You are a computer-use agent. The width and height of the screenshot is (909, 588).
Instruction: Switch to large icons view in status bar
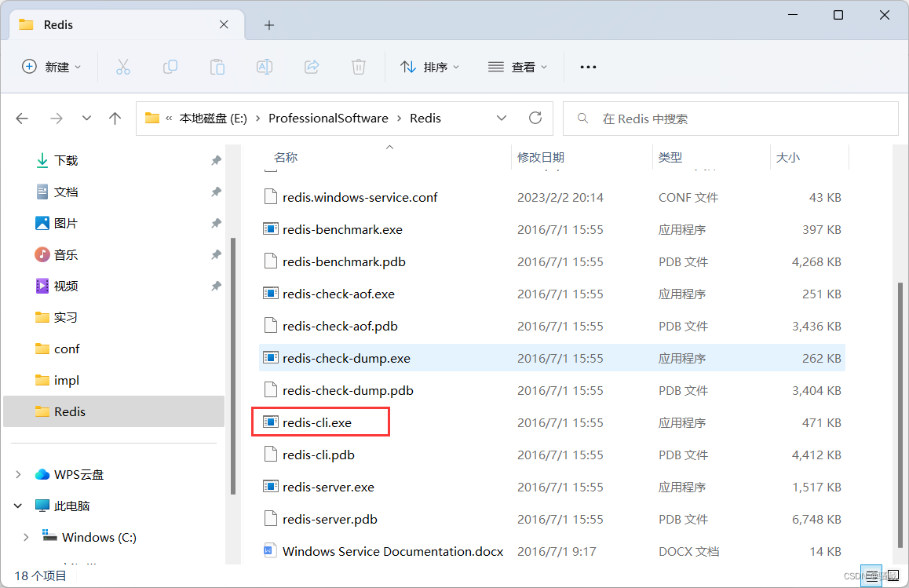(x=893, y=575)
